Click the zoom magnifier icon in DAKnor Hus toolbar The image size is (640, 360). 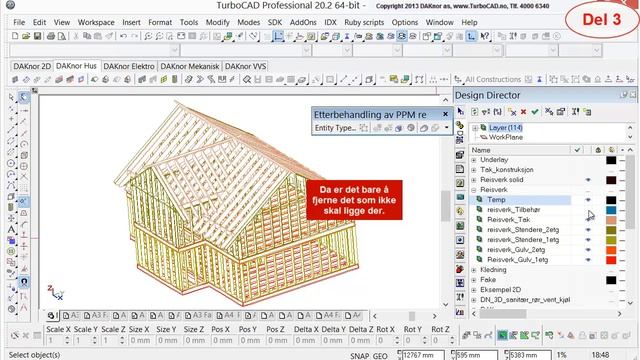point(247,79)
